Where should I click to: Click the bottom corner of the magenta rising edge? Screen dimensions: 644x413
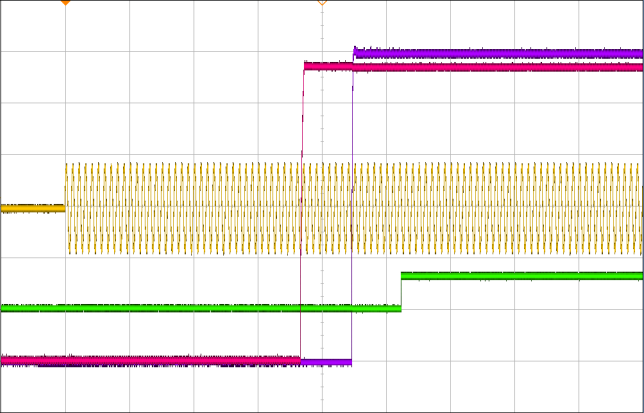pyautogui.click(x=301, y=358)
